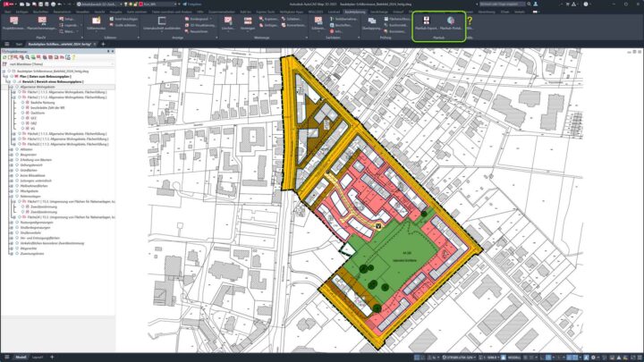Toggle visibility circle of Mischgebiete node
Viewport: 644px width, 362px height.
click(17, 191)
